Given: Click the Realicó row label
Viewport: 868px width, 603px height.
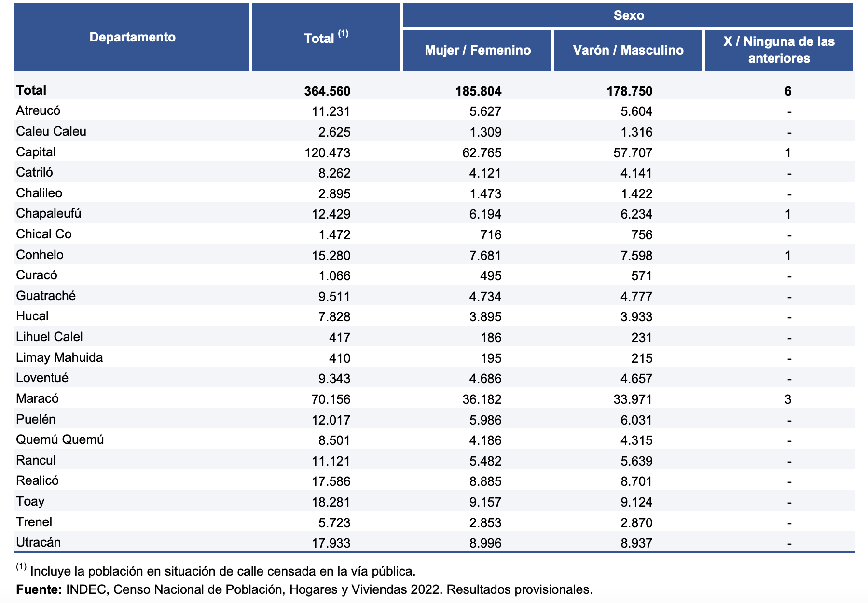Looking at the screenshot, I should coord(37,480).
